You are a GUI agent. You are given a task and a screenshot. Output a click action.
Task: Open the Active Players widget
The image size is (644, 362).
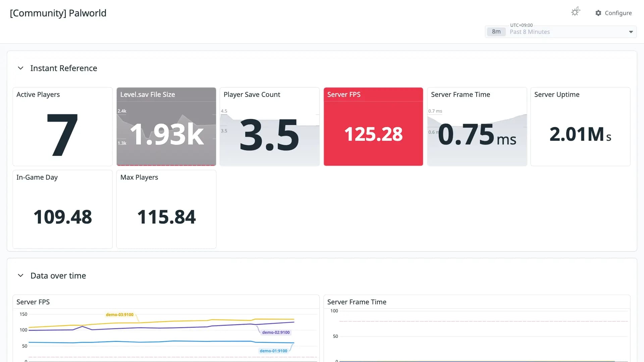(62, 127)
